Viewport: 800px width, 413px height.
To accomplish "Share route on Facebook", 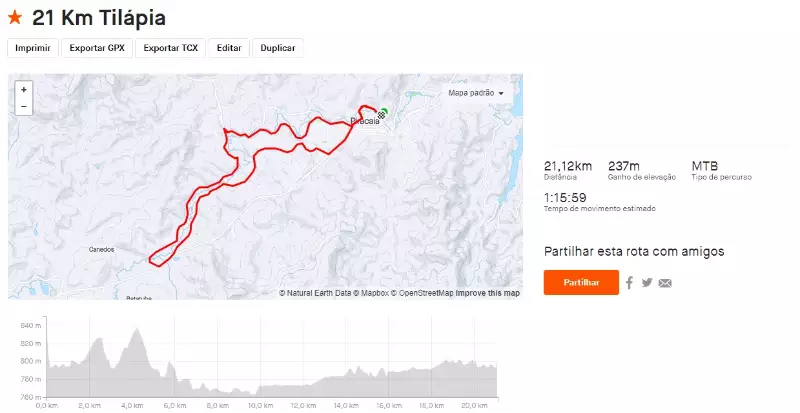I will coord(630,283).
